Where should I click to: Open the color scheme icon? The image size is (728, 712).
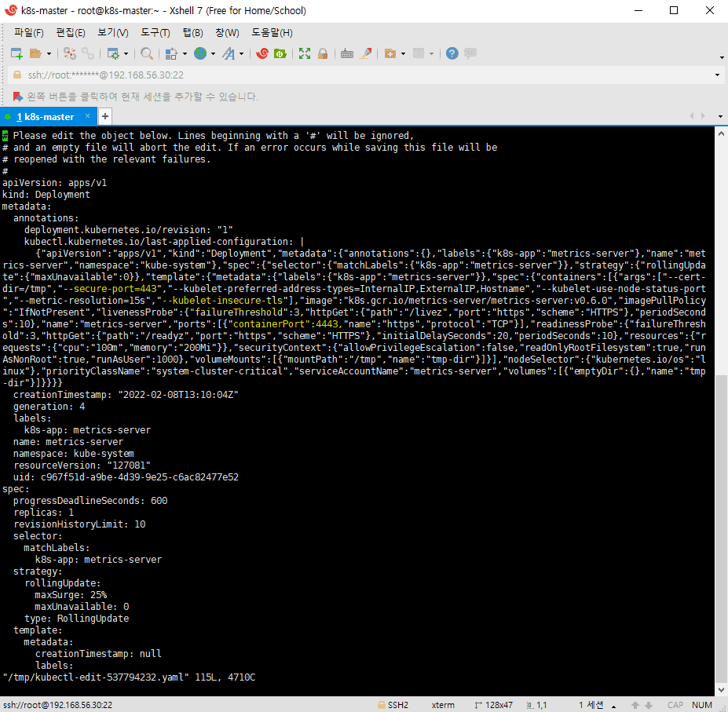click(171, 53)
